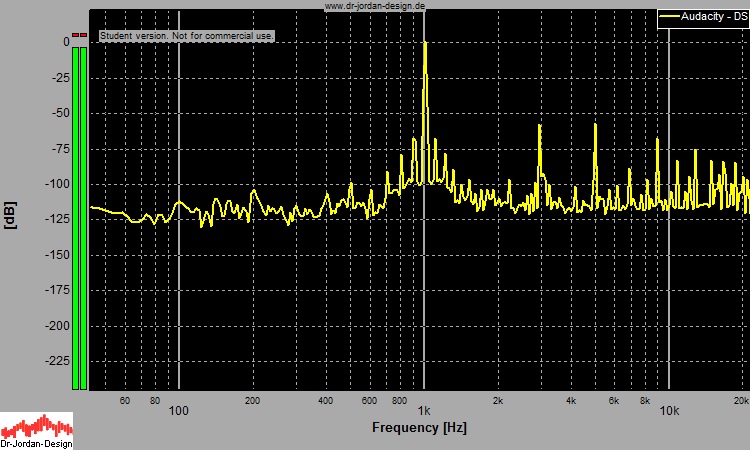Click the 400 frequency axis label
Viewport: 750px width, 450px height.
(x=325, y=401)
